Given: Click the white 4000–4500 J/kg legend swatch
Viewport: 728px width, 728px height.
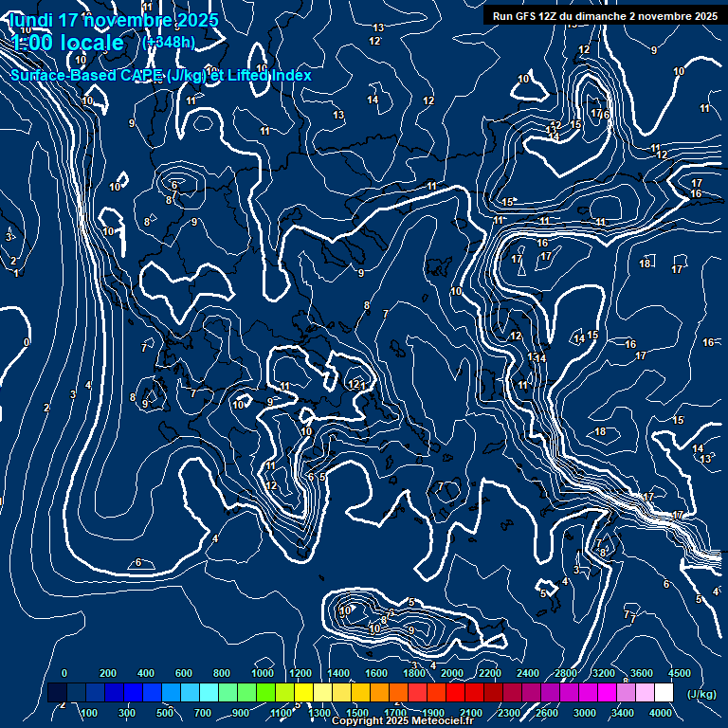Looking at the screenshot, I should [664, 692].
